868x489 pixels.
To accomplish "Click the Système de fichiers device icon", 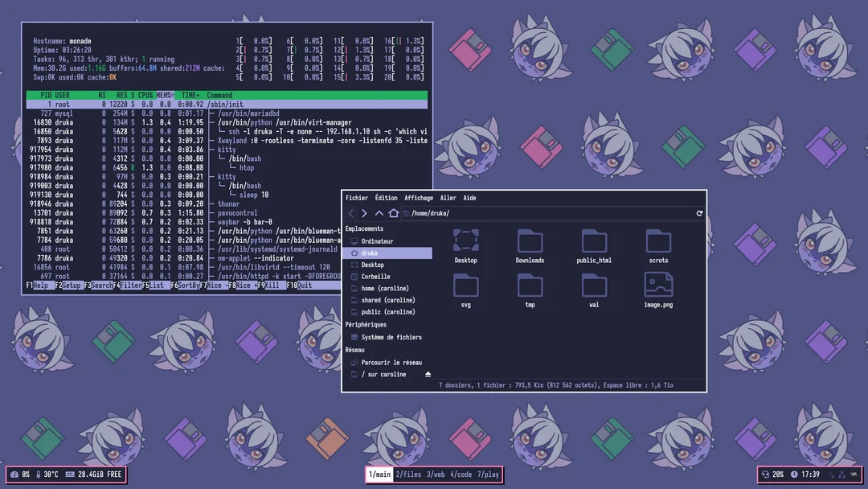I will [354, 337].
